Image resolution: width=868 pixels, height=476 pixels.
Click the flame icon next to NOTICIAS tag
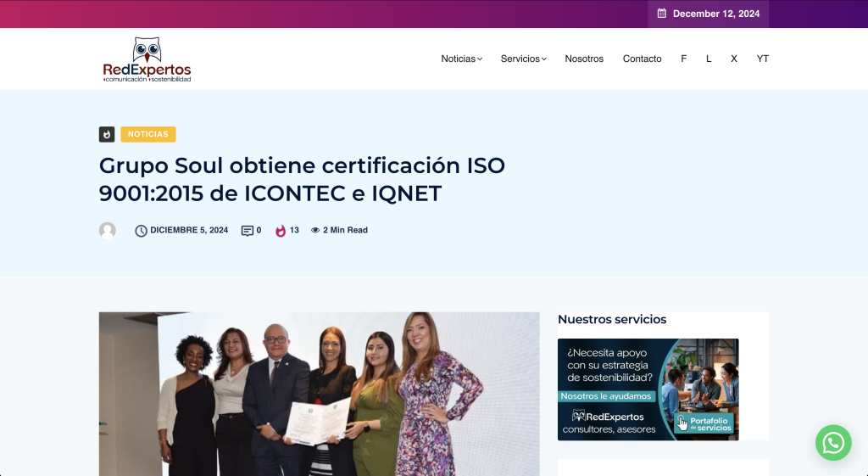pyautogui.click(x=107, y=134)
